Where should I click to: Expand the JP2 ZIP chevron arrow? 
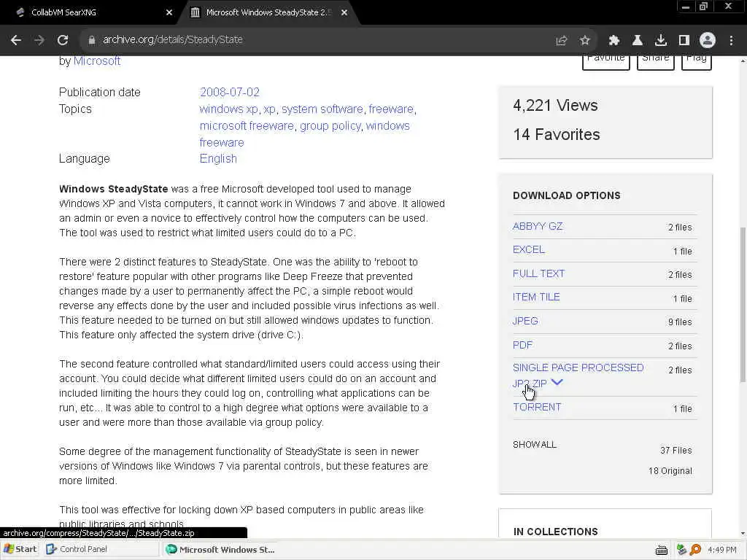[x=557, y=382]
